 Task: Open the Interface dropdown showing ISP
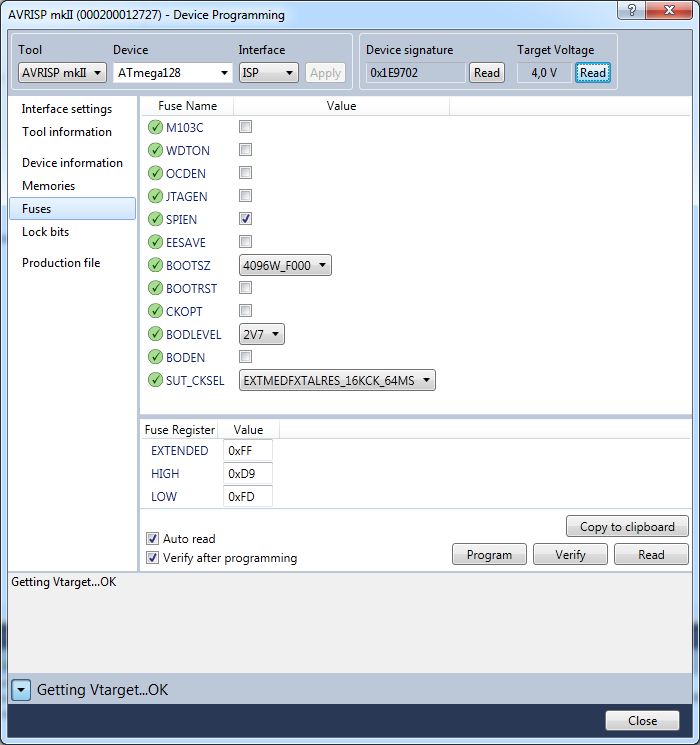(x=268, y=73)
